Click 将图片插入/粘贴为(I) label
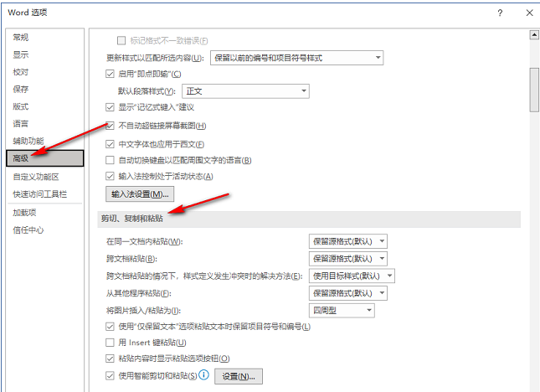The height and width of the screenshot is (392, 540). coord(143,311)
